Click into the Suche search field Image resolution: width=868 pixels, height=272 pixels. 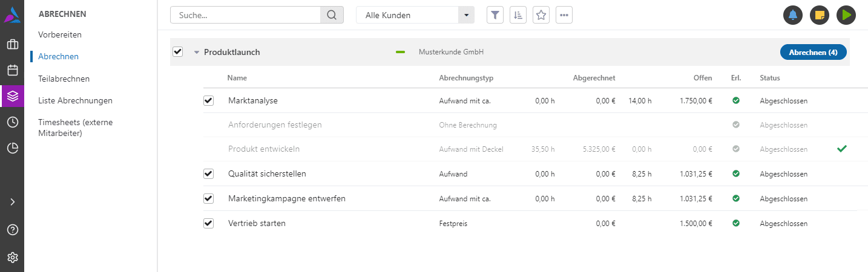[x=245, y=15]
